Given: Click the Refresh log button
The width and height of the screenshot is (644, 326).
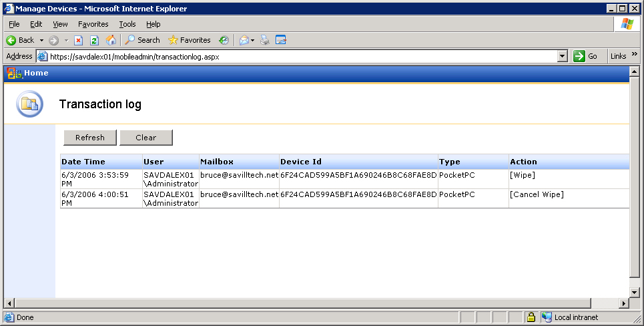Looking at the screenshot, I should click(x=90, y=138).
